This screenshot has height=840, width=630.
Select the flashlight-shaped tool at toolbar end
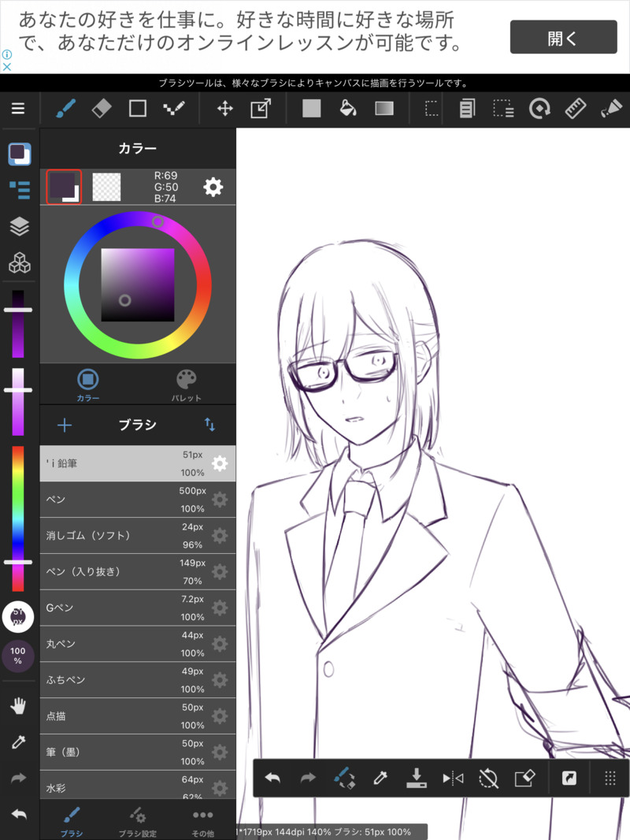point(611,109)
